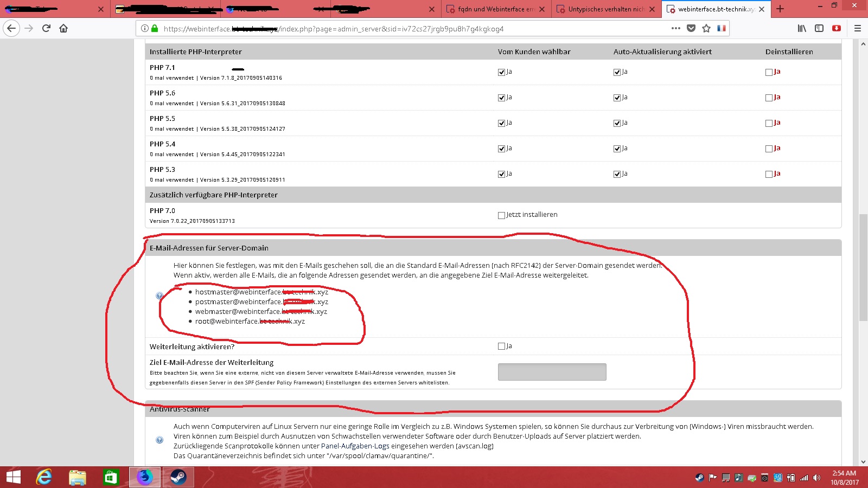The image size is (868, 488).
Task: Reload the page with the refresh icon
Action: [x=46, y=28]
